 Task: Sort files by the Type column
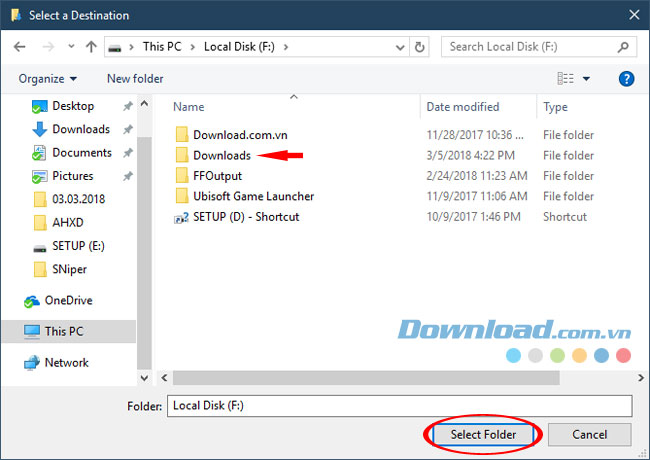coord(555,107)
